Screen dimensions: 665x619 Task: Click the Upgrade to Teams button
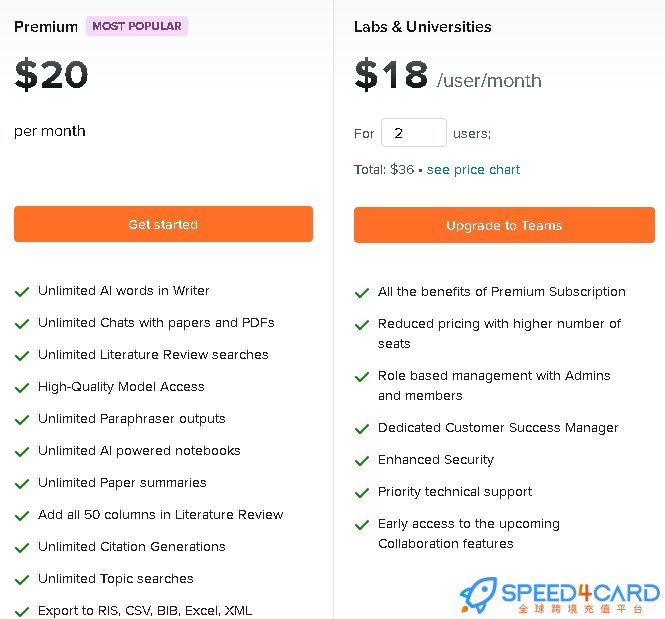[504, 225]
